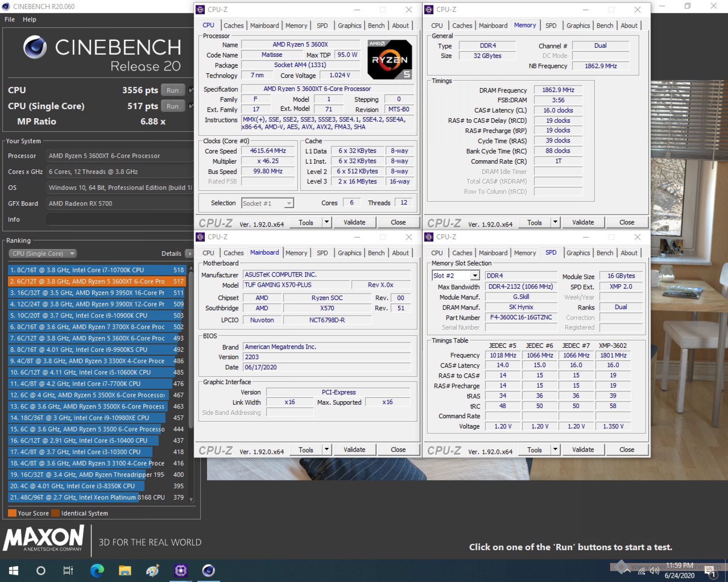
Task: Expand the ranking Details arrow
Action: coord(190,253)
